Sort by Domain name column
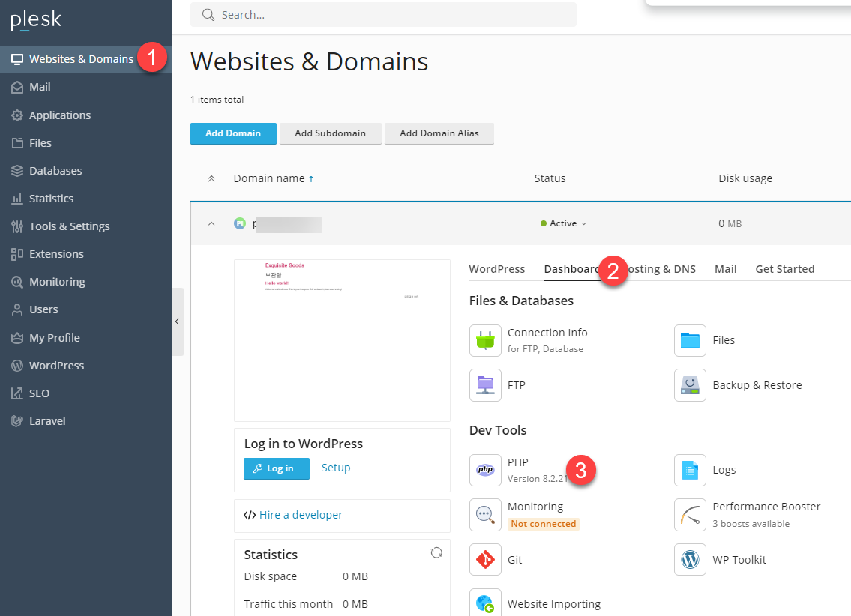The image size is (851, 616). 274,178
